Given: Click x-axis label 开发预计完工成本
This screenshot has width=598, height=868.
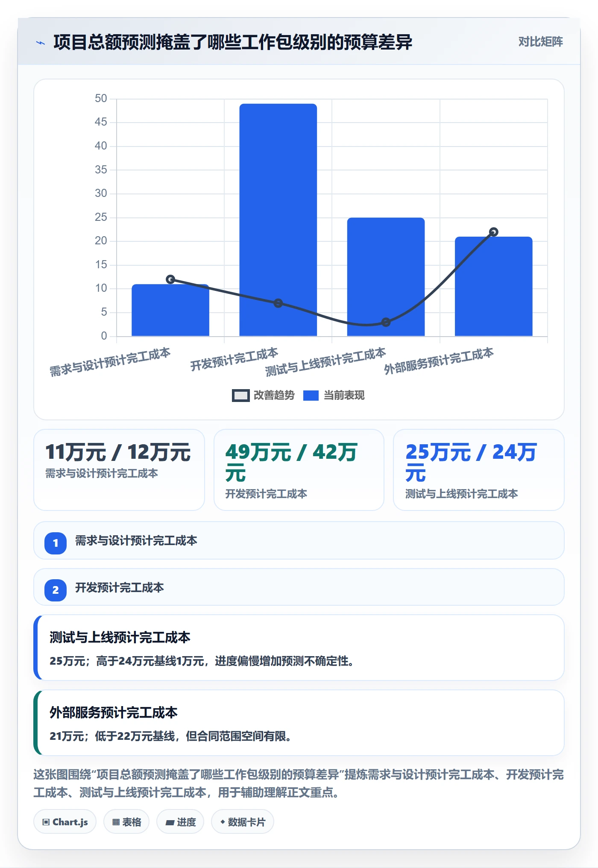Looking at the screenshot, I should [234, 359].
